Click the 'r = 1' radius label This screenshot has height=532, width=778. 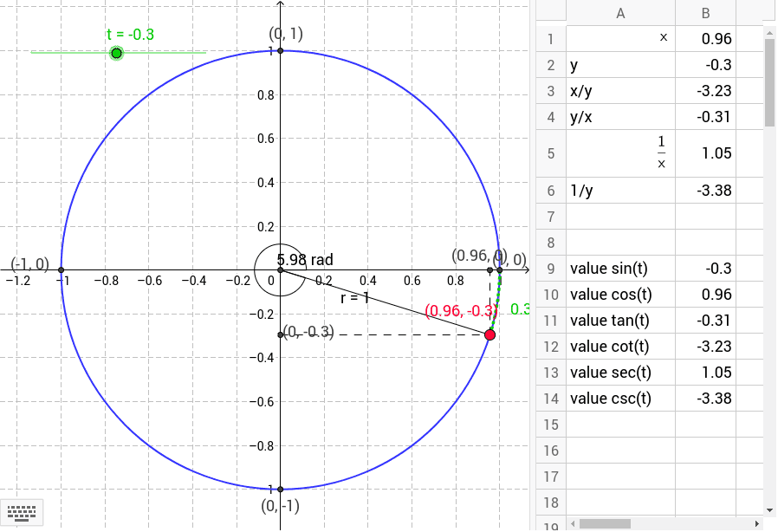[354, 298]
